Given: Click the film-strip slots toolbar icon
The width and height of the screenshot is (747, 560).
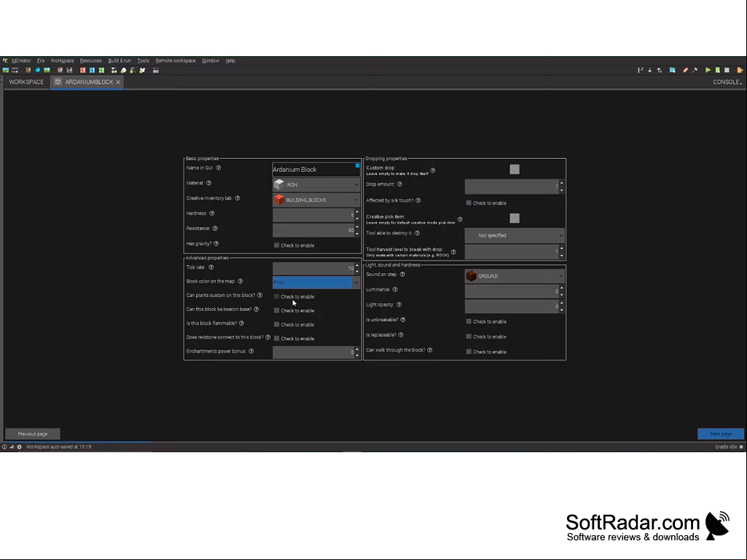Looking at the screenshot, I should point(15,70).
